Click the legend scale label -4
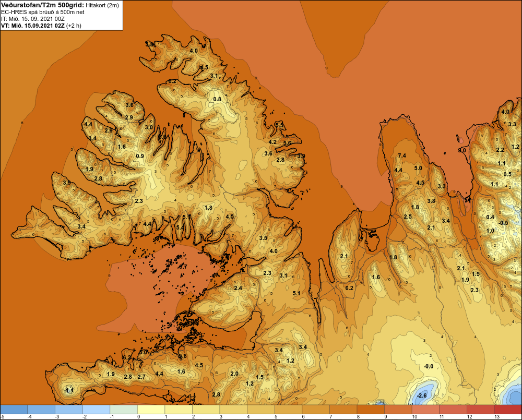522x420 pixels. [x=30, y=417]
